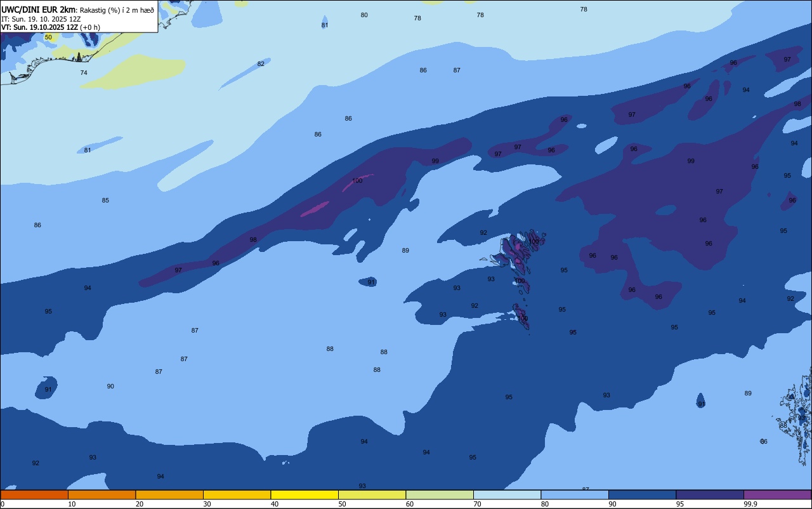Click the 50 value inside the yellow patch

[48, 37]
